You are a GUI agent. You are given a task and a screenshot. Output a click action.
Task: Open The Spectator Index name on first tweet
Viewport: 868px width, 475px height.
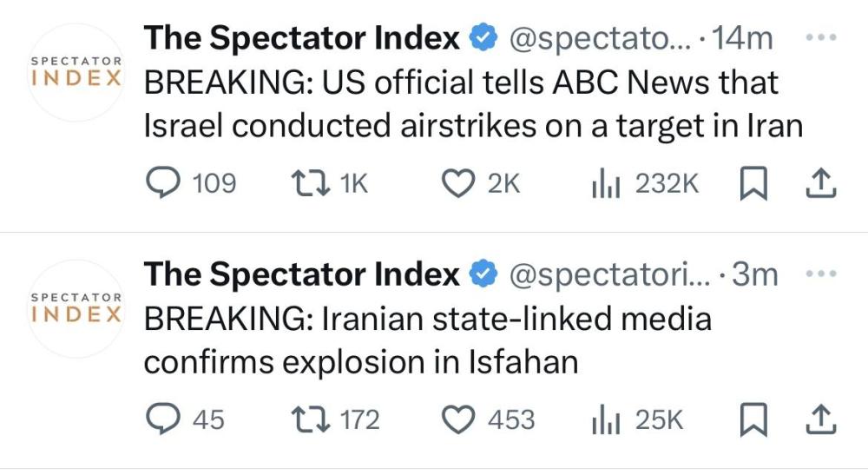click(x=301, y=38)
